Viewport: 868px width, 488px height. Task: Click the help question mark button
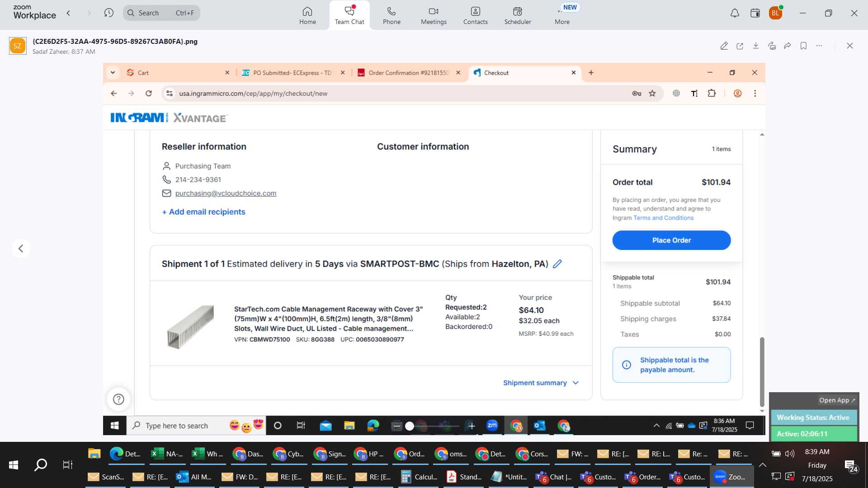tap(118, 399)
